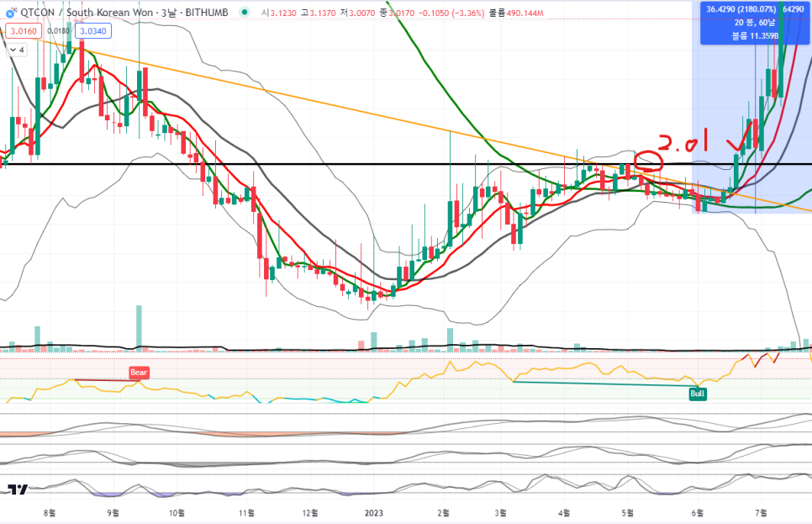Image resolution: width=812 pixels, height=524 pixels.
Task: Expand the collapsed indicators legend showing 4
Action: click(17, 50)
